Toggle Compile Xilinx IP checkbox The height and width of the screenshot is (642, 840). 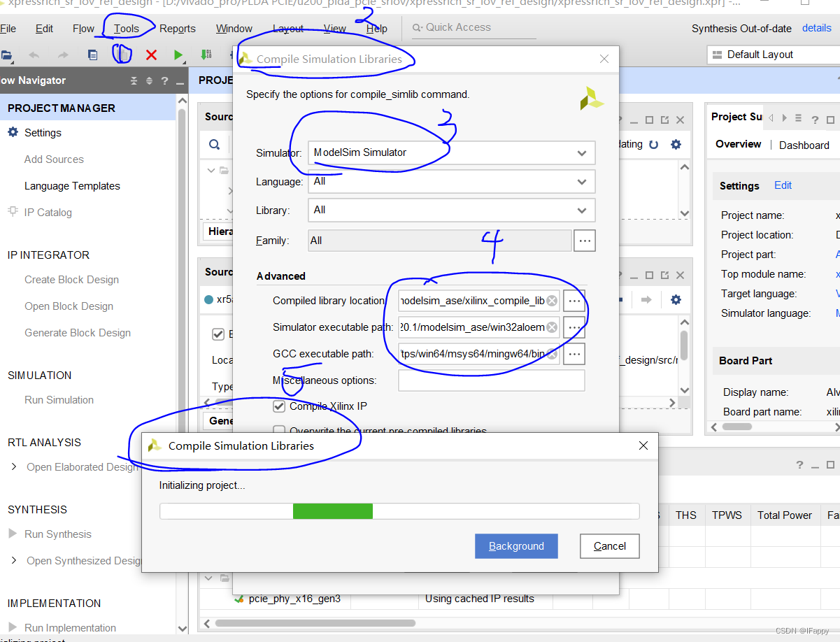point(279,406)
